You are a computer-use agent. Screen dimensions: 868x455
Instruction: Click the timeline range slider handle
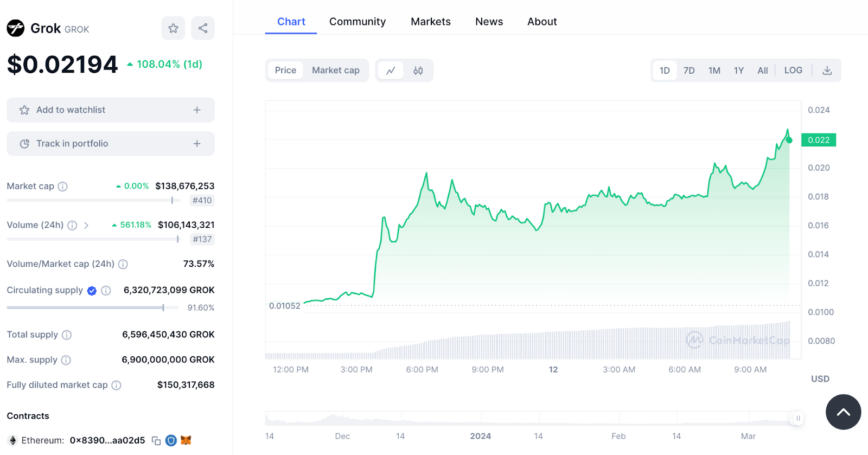pos(797,418)
